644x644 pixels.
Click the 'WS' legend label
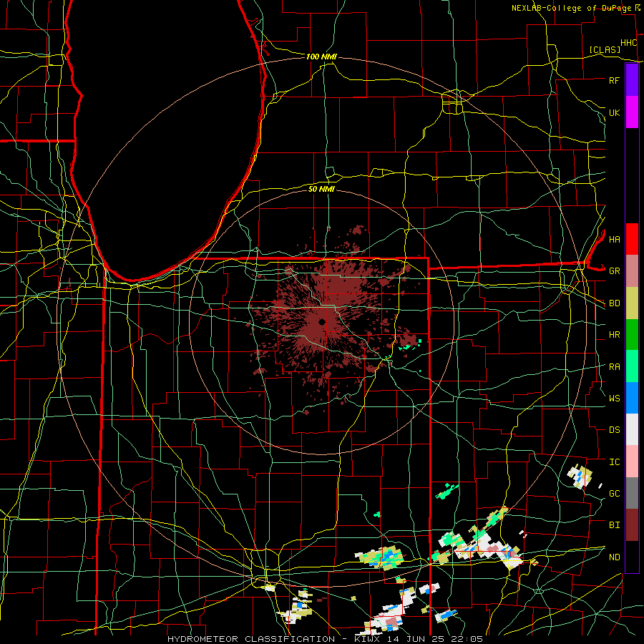[x=614, y=398]
